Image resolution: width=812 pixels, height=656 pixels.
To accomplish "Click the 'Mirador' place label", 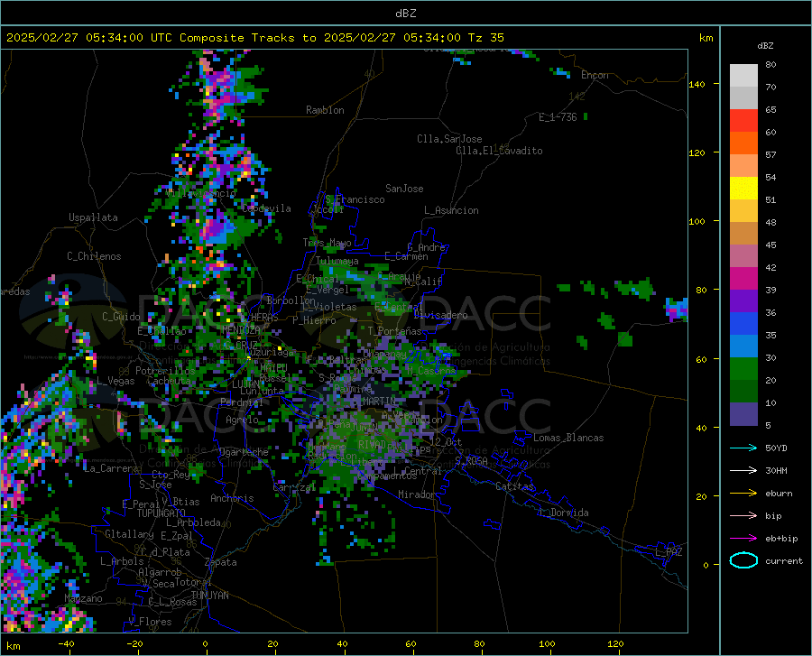I will tap(416, 494).
